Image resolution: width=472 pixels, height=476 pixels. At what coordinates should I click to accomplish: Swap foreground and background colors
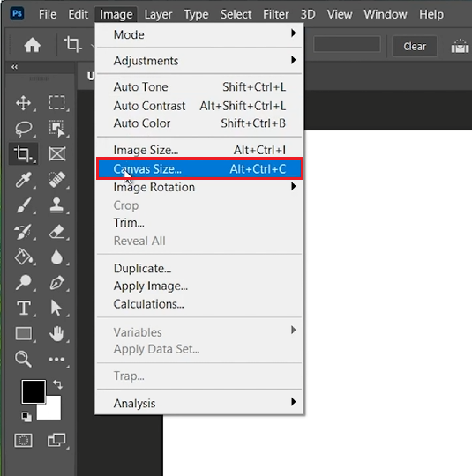tap(57, 384)
